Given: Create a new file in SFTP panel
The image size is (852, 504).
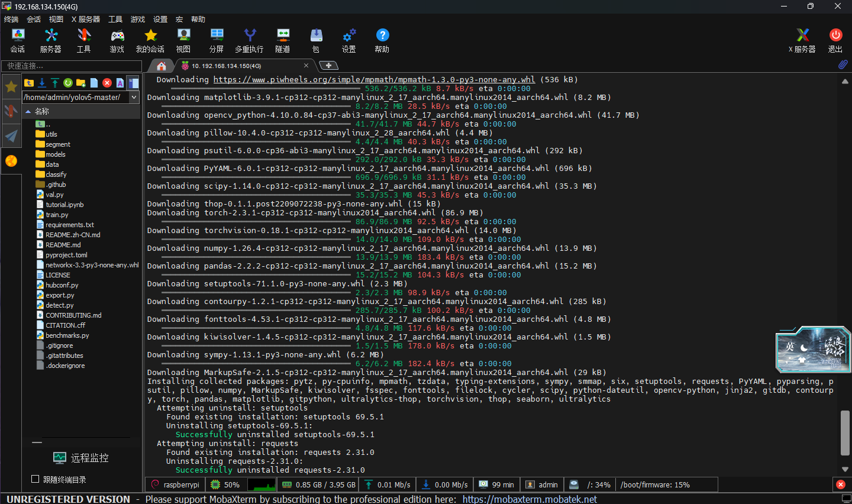Looking at the screenshot, I should [x=94, y=83].
